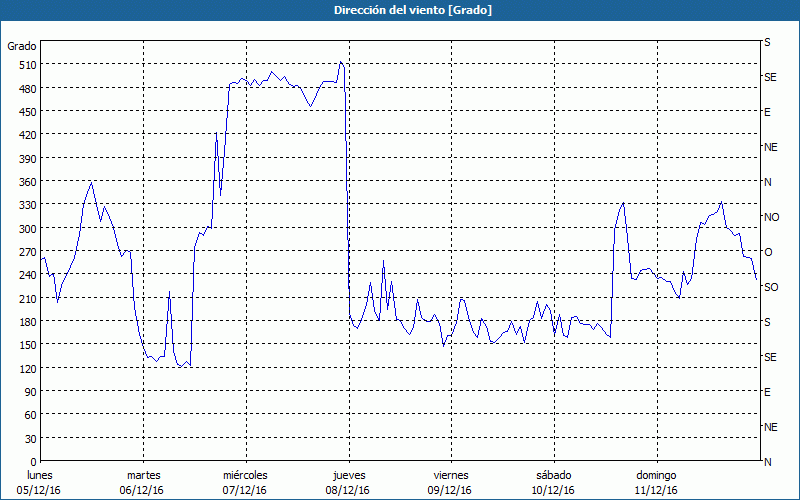The width and height of the screenshot is (800, 500).
Task: Click the 'viernes 09/12/16' date label
Action: click(450, 482)
